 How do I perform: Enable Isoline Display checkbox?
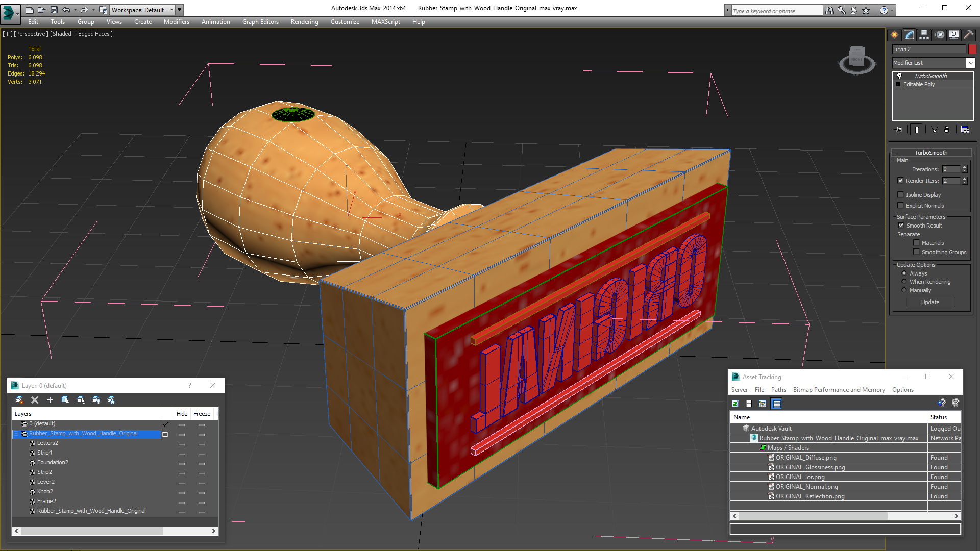click(x=901, y=195)
